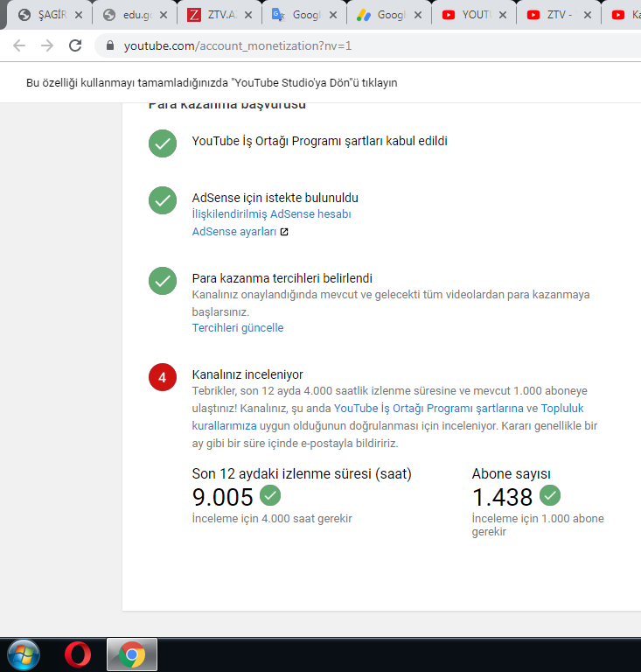The image size is (641, 672).
Task: Click the Chrome taskbar icon
Action: pyautogui.click(x=132, y=654)
